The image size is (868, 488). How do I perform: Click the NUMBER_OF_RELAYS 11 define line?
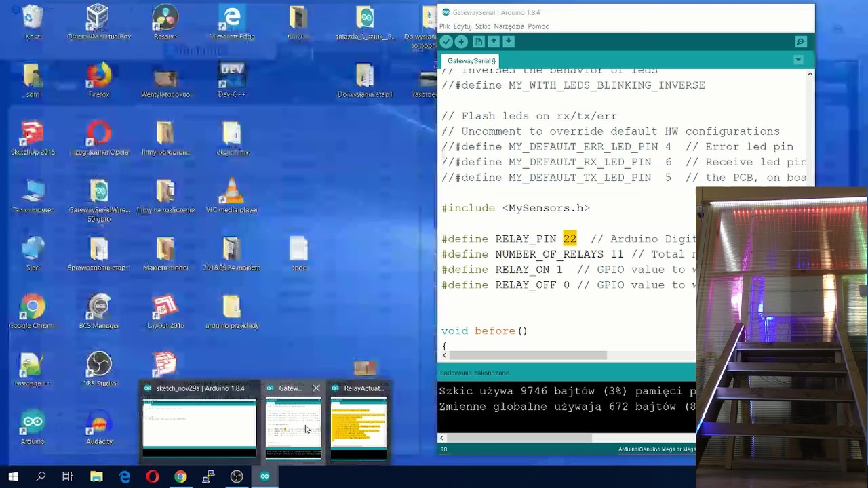tap(568, 254)
